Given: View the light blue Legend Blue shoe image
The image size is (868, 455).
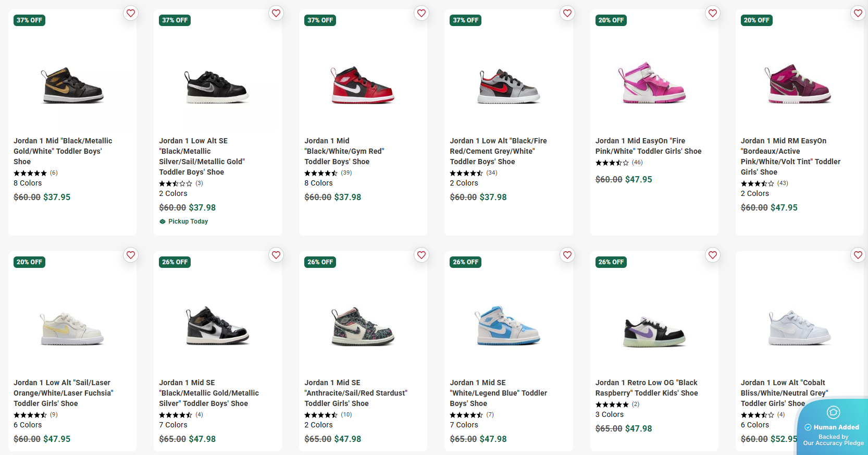Looking at the screenshot, I should coord(508,326).
